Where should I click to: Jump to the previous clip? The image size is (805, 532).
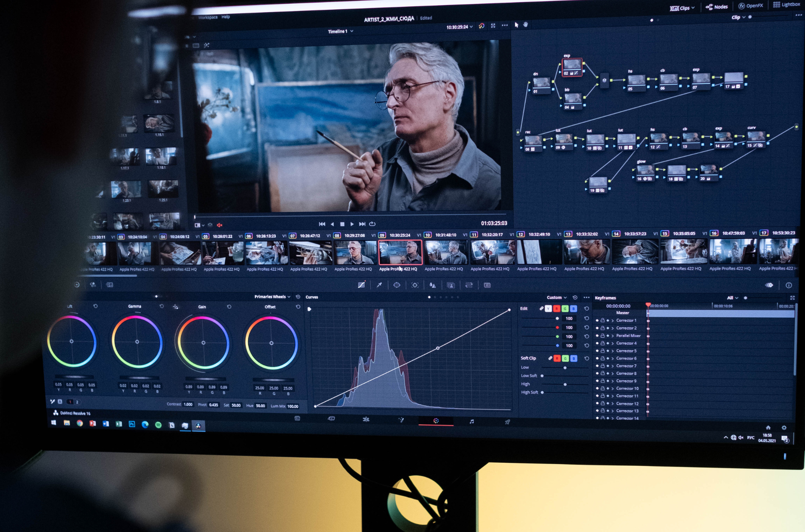pyautogui.click(x=322, y=224)
